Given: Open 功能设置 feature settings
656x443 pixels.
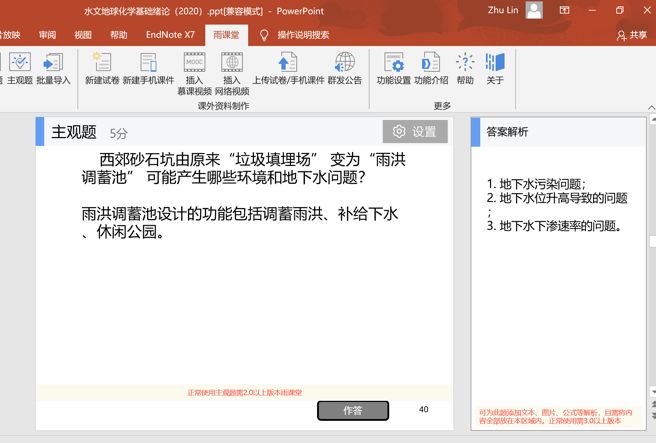Looking at the screenshot, I should coord(393,68).
